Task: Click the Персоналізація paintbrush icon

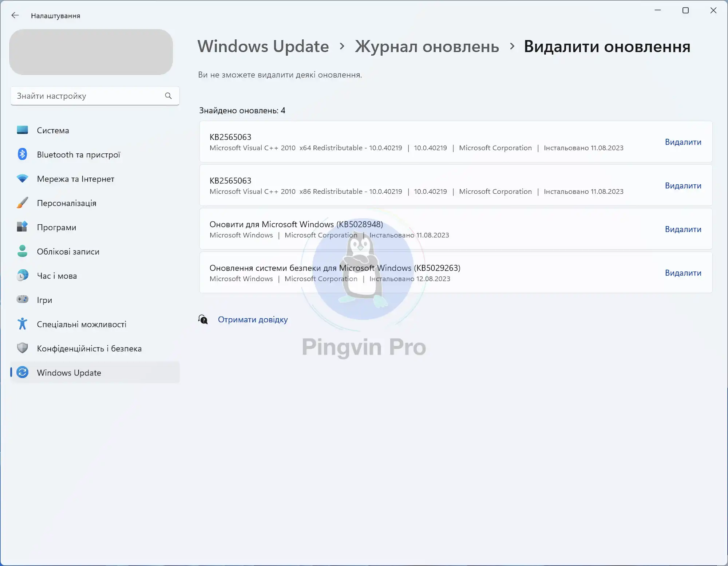Action: [23, 203]
